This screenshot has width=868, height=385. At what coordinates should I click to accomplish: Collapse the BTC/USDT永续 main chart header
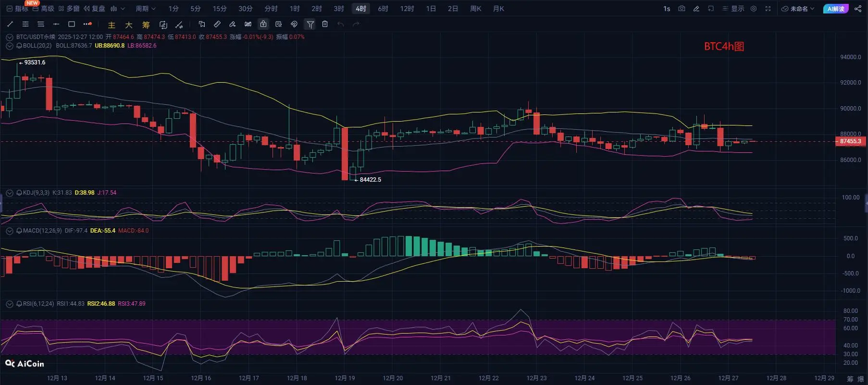(x=9, y=37)
